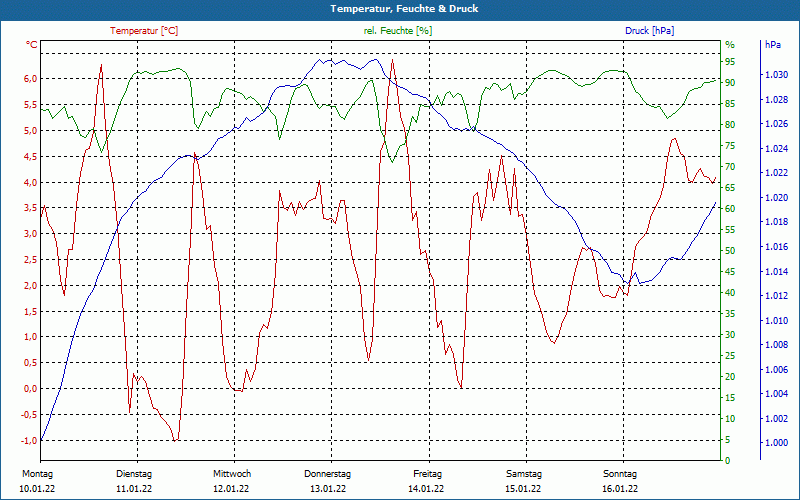
Task: Click the 95 humidity axis value
Action: click(x=730, y=62)
